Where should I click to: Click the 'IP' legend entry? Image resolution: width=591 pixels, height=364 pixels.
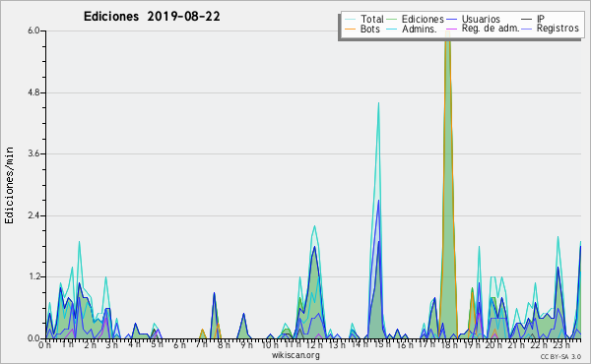coord(533,19)
